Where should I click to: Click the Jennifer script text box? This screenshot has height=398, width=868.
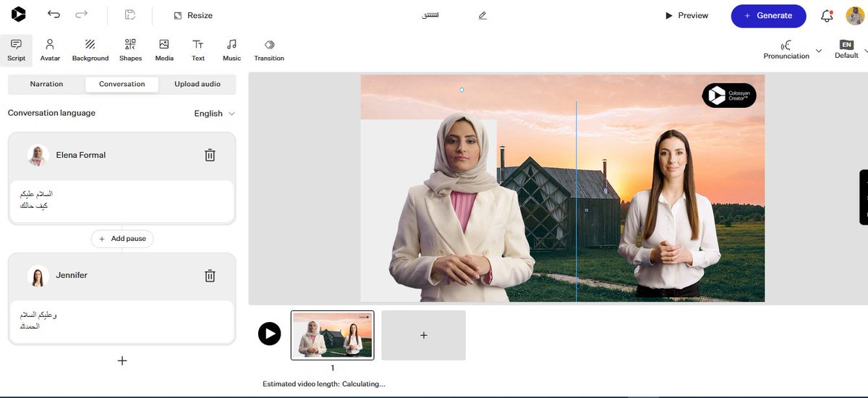(x=122, y=321)
